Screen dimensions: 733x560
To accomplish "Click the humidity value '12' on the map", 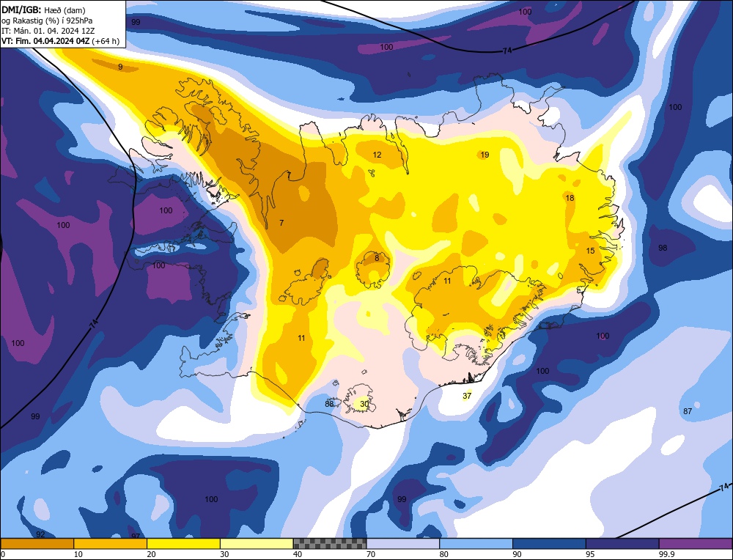I will click(x=377, y=155).
